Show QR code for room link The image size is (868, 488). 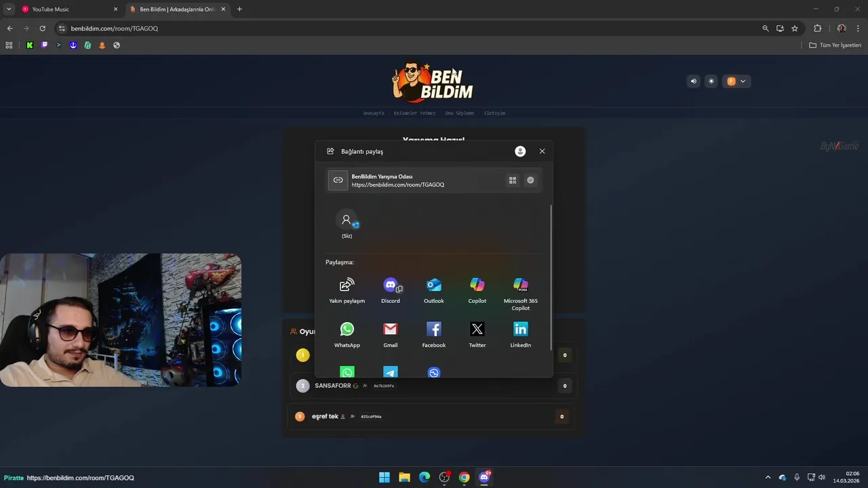(x=513, y=180)
